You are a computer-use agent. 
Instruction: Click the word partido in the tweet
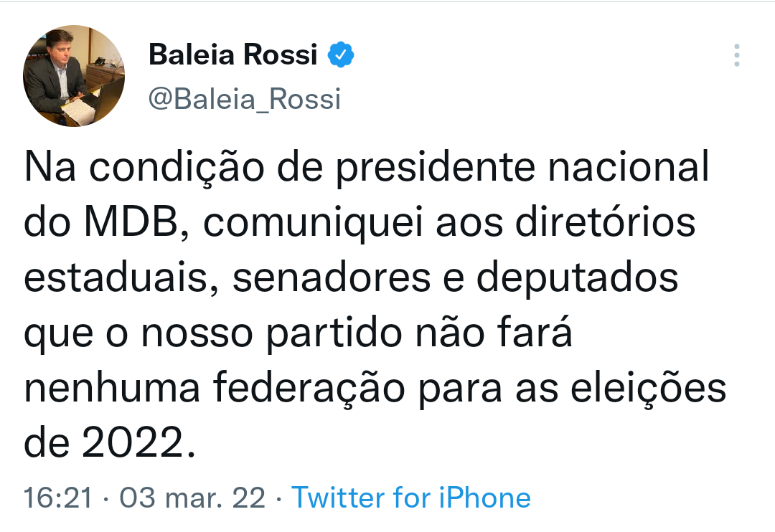click(x=334, y=333)
